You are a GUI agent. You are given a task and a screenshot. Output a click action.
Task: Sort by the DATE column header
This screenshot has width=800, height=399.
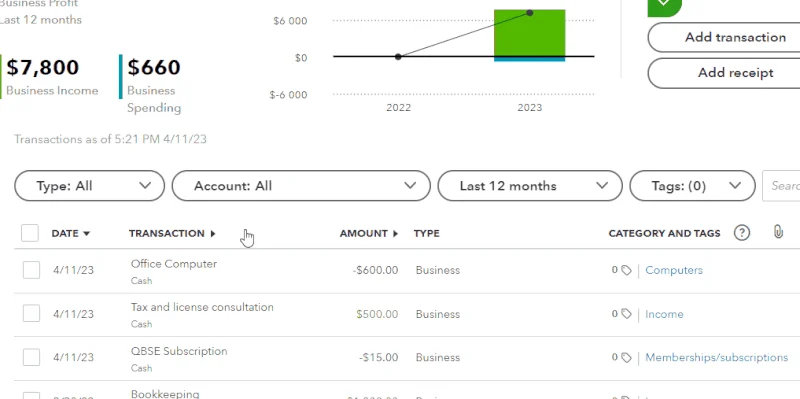70,233
